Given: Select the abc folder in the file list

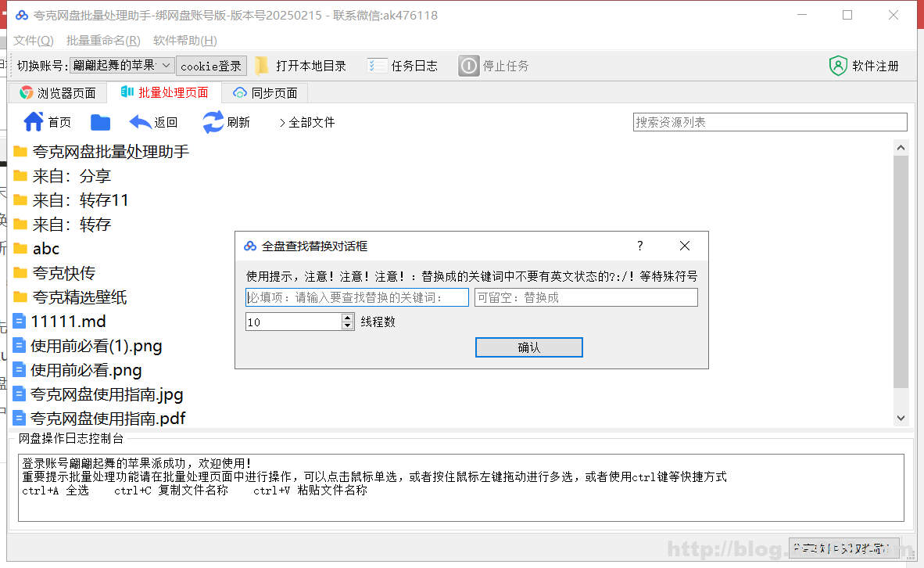Looking at the screenshot, I should coord(45,249).
